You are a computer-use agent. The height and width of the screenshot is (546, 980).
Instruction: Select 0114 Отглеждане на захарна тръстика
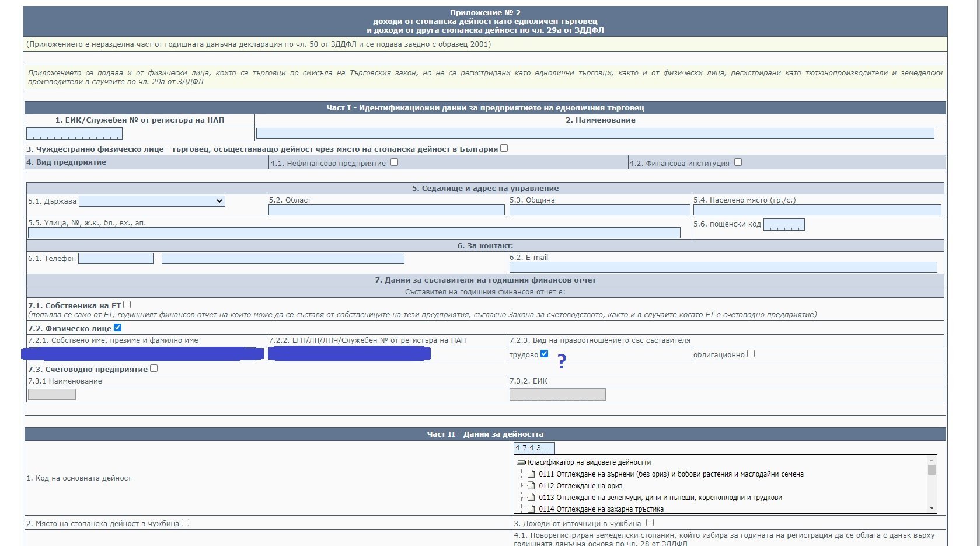(x=601, y=509)
